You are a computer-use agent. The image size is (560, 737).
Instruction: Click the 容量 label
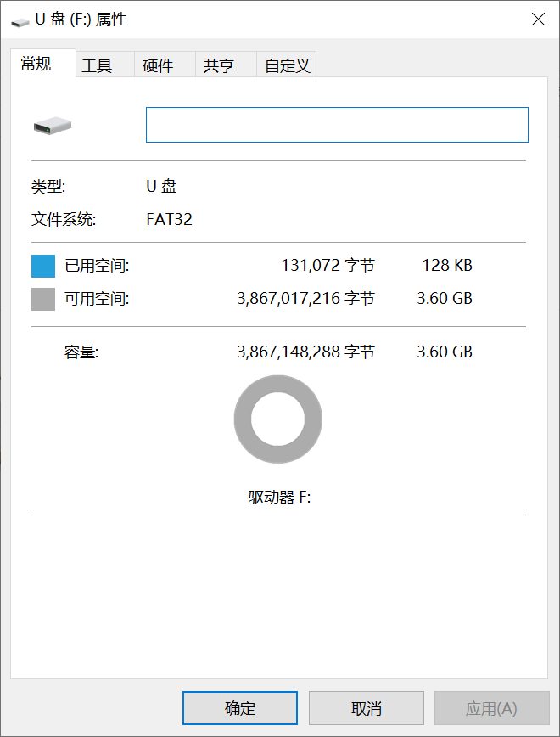[81, 352]
